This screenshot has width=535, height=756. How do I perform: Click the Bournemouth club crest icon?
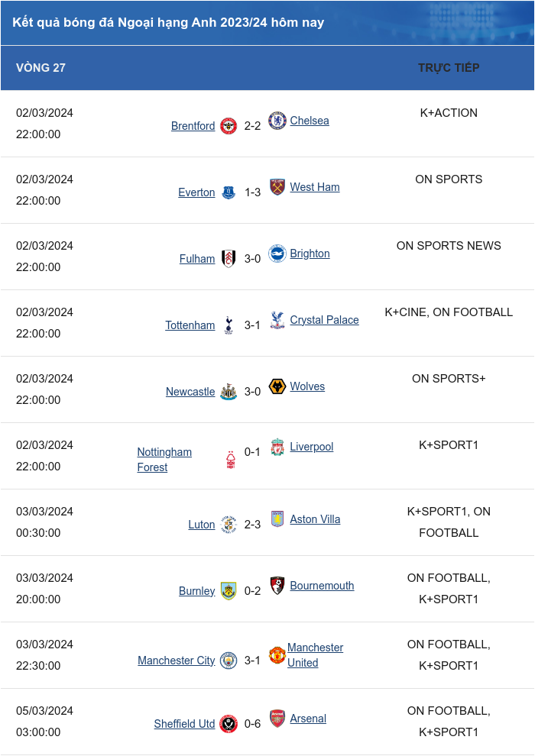point(277,585)
